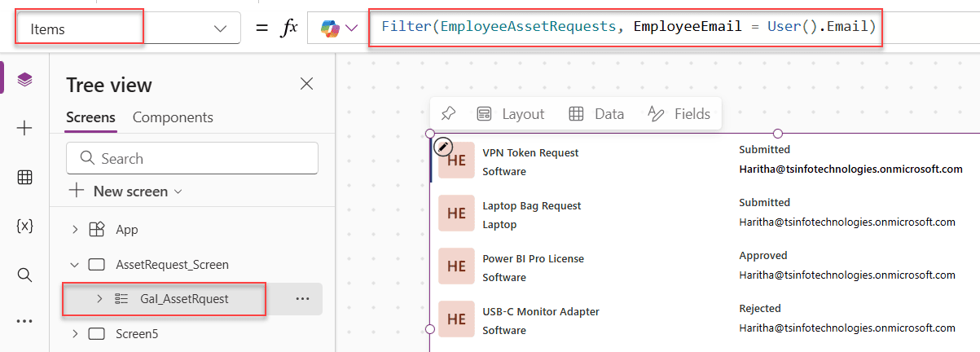Collapse the AssetRequest_Screen node
The image size is (980, 352).
point(75,264)
